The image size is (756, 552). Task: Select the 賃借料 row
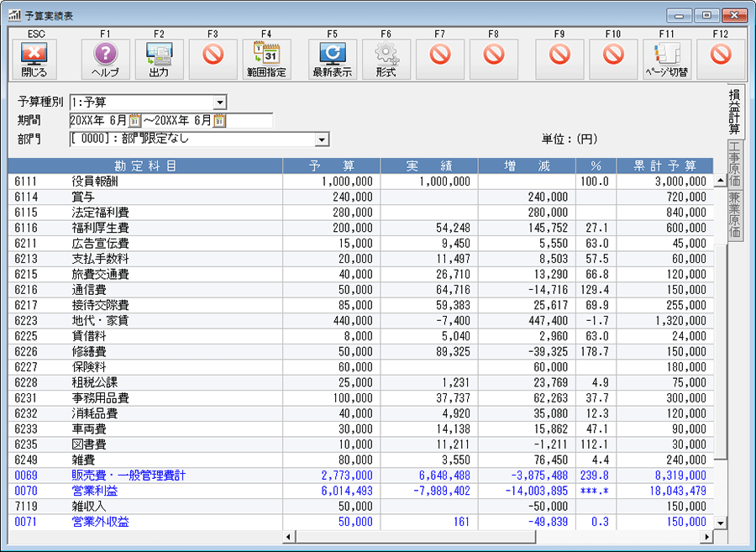(x=360, y=336)
